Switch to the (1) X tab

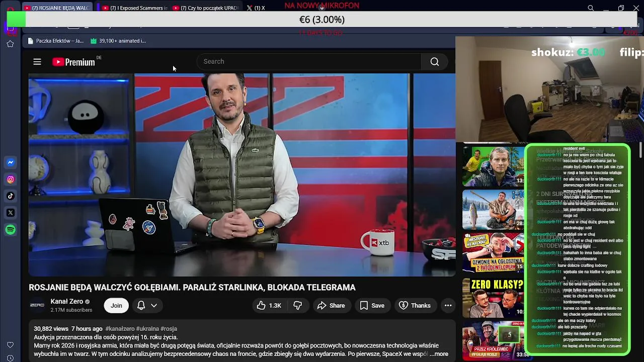pos(256,8)
